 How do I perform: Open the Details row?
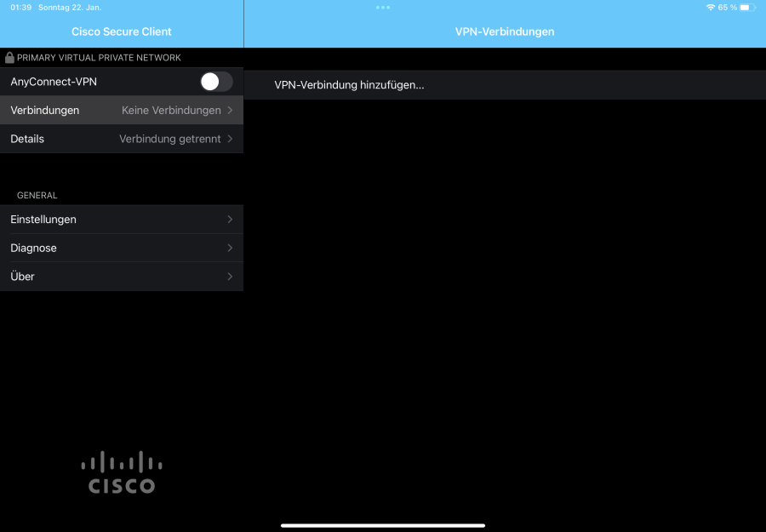coord(122,139)
